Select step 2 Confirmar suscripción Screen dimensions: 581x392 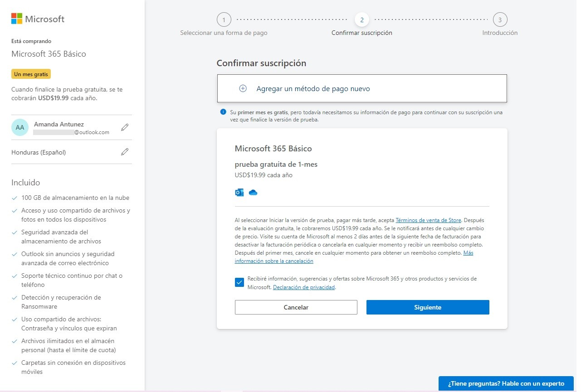click(362, 20)
